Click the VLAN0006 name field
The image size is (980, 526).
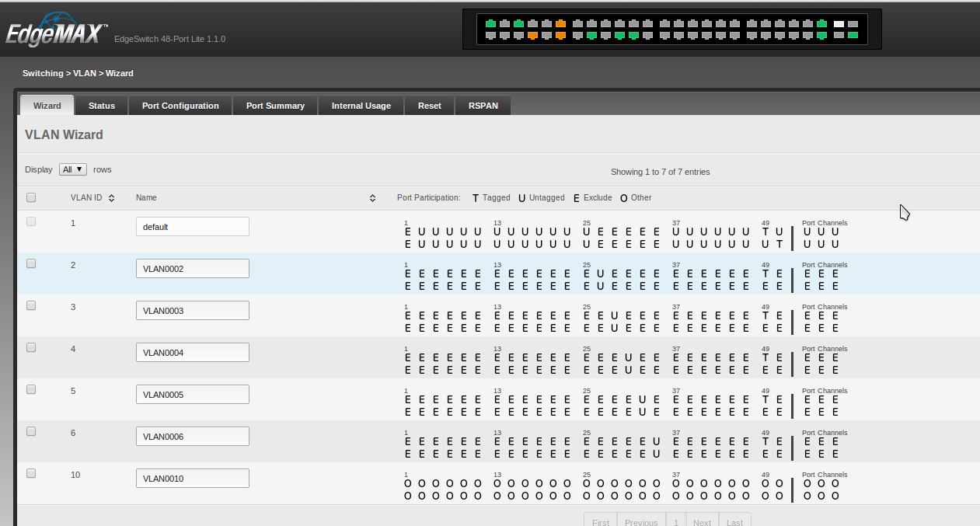[193, 437]
